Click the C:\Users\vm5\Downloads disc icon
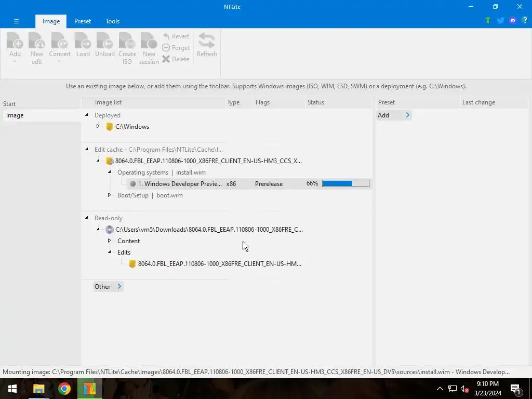This screenshot has height=399, width=532. pyautogui.click(x=109, y=230)
